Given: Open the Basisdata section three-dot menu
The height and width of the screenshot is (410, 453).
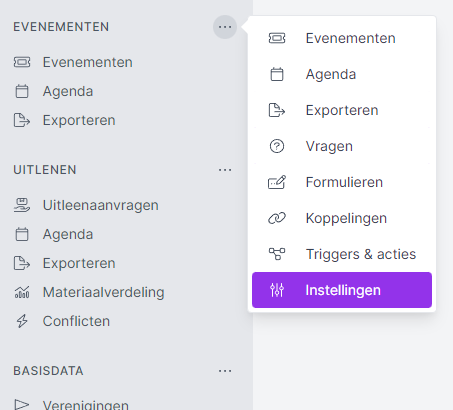Looking at the screenshot, I should pos(225,371).
